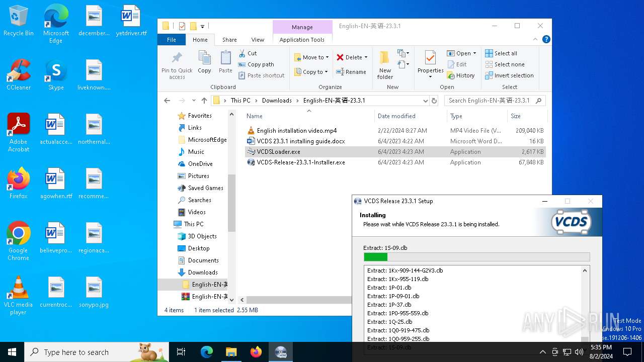Switch to the Home tab

[x=200, y=40]
